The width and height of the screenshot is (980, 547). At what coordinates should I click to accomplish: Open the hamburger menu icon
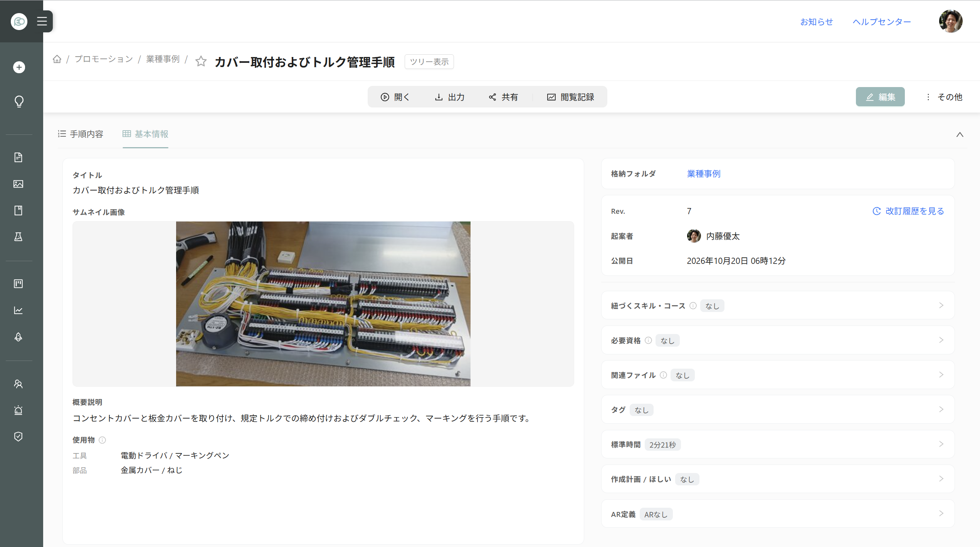coord(42,21)
